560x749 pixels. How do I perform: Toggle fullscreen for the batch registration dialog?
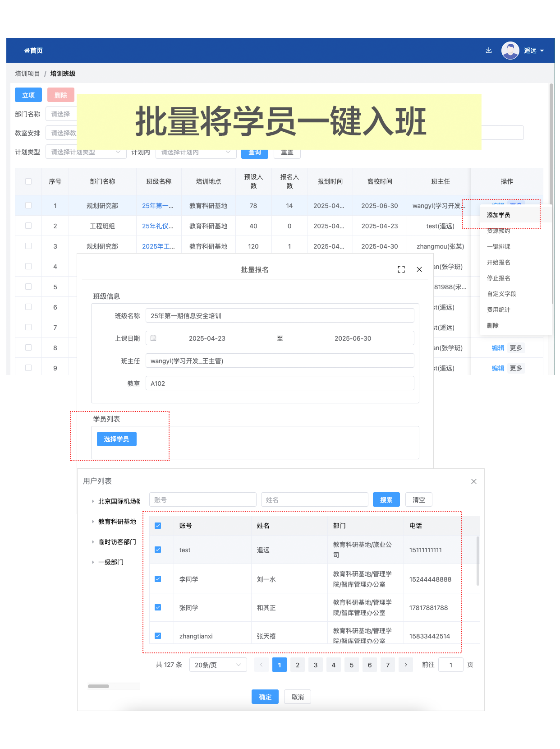point(401,269)
